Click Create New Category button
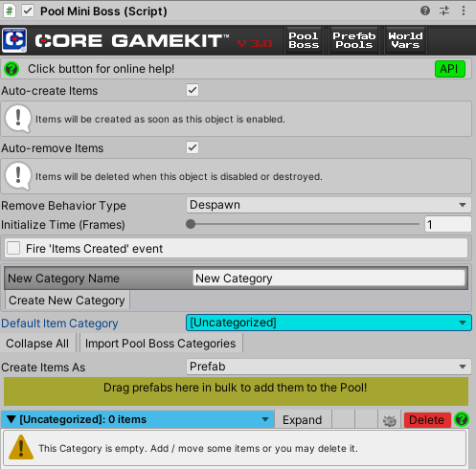The image size is (476, 469). point(67,301)
